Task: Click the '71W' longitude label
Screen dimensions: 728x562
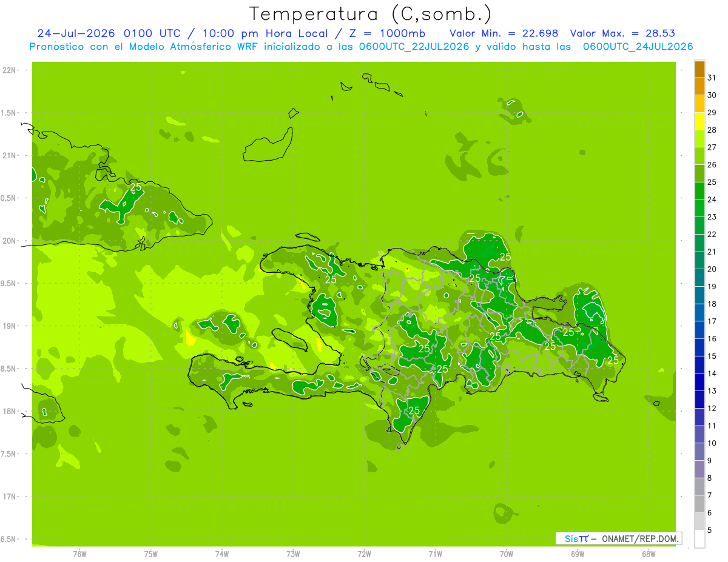Action: (435, 554)
